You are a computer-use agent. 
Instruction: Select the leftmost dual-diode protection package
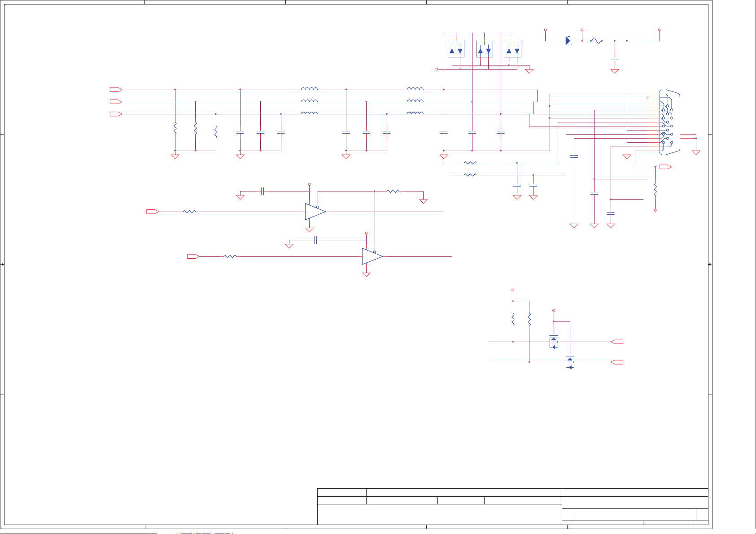(456, 49)
